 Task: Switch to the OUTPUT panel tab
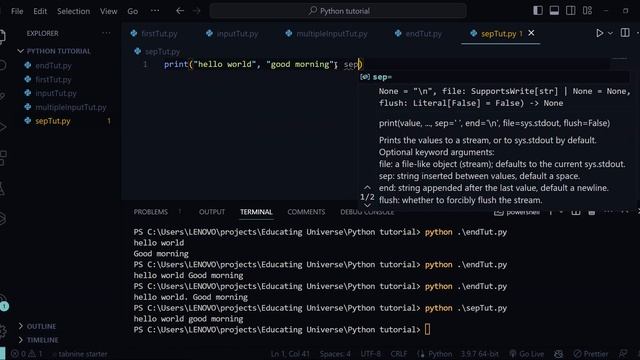pyautogui.click(x=212, y=212)
